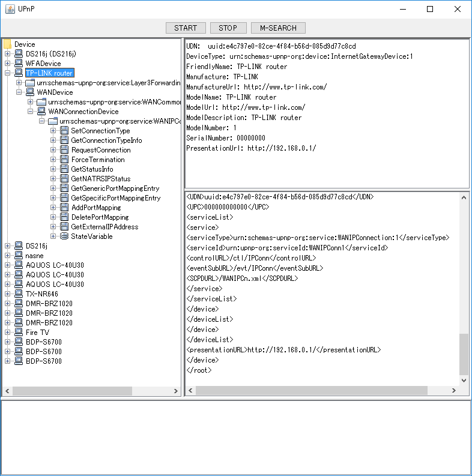The image size is (472, 476).
Task: Click the XML pane's vertical scrollbar thumb
Action: tap(464, 354)
